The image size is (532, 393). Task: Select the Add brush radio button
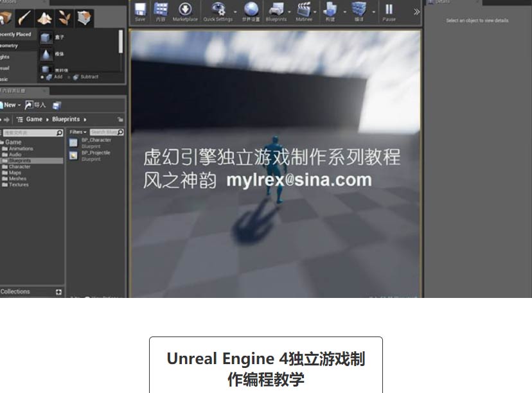tap(42, 77)
